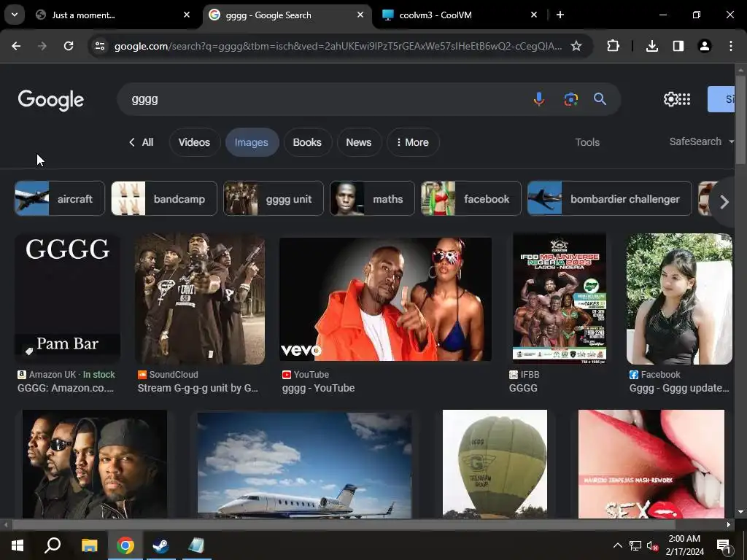747x560 pixels.
Task: Switch to Videos results
Action: pos(194,142)
